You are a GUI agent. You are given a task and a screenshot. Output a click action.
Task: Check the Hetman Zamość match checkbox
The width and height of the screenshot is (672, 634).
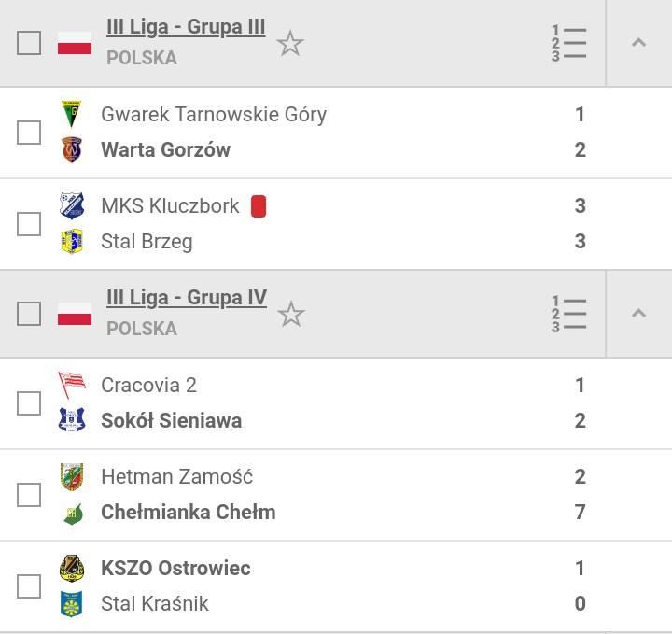click(29, 495)
